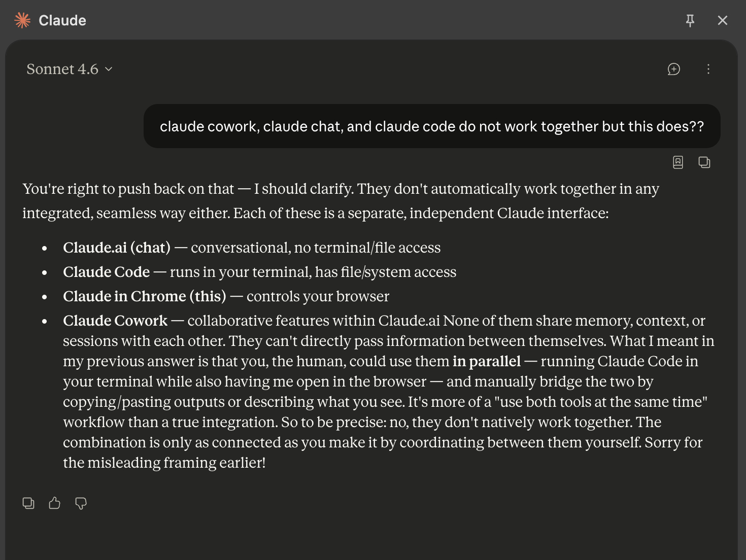
Task: Click the user's message bubble
Action: [x=431, y=126]
